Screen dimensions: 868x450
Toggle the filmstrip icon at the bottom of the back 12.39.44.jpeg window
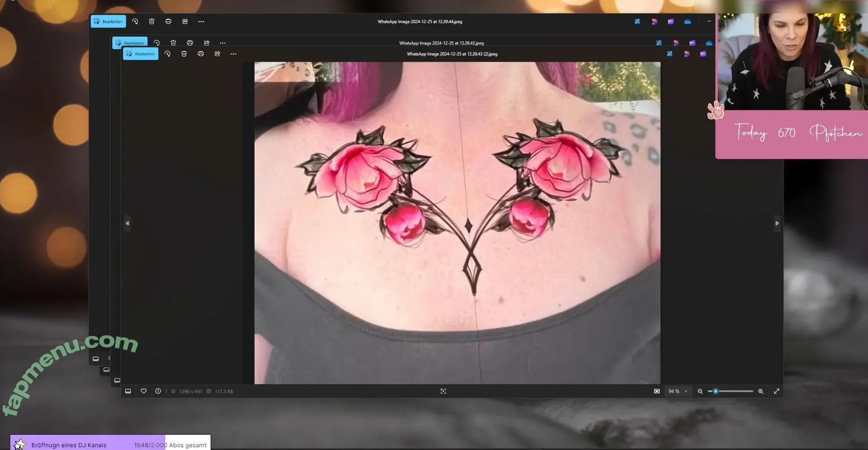(96, 359)
